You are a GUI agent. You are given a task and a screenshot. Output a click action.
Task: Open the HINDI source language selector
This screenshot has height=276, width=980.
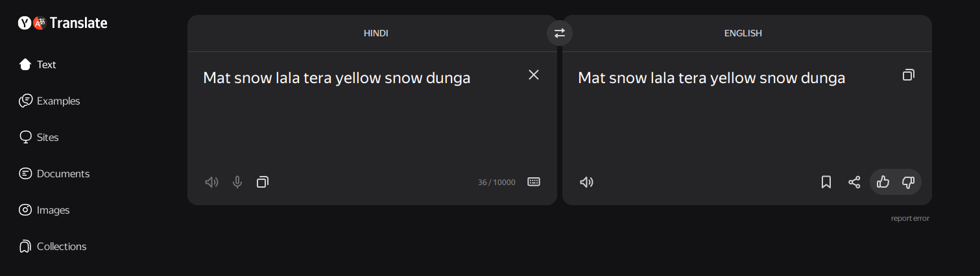[x=376, y=33]
